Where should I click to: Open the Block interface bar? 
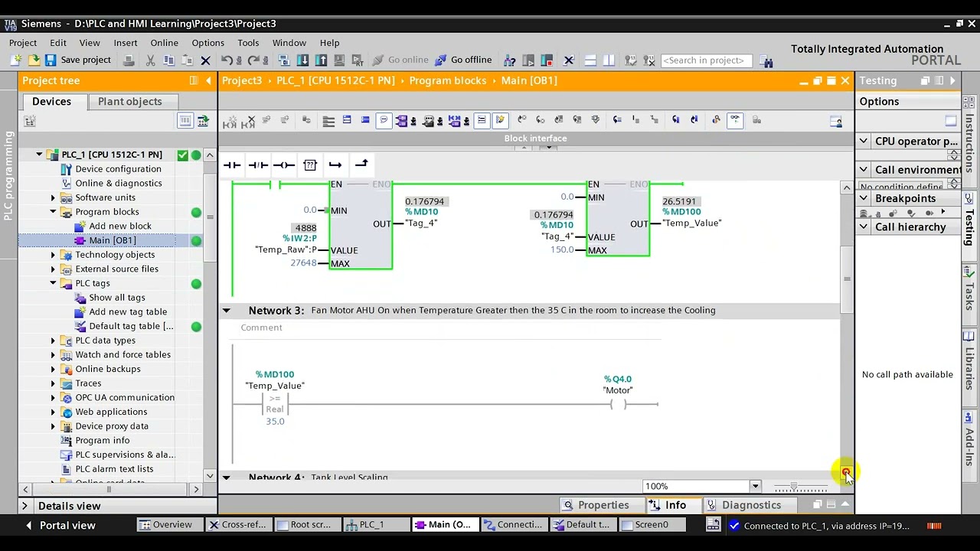(535, 139)
